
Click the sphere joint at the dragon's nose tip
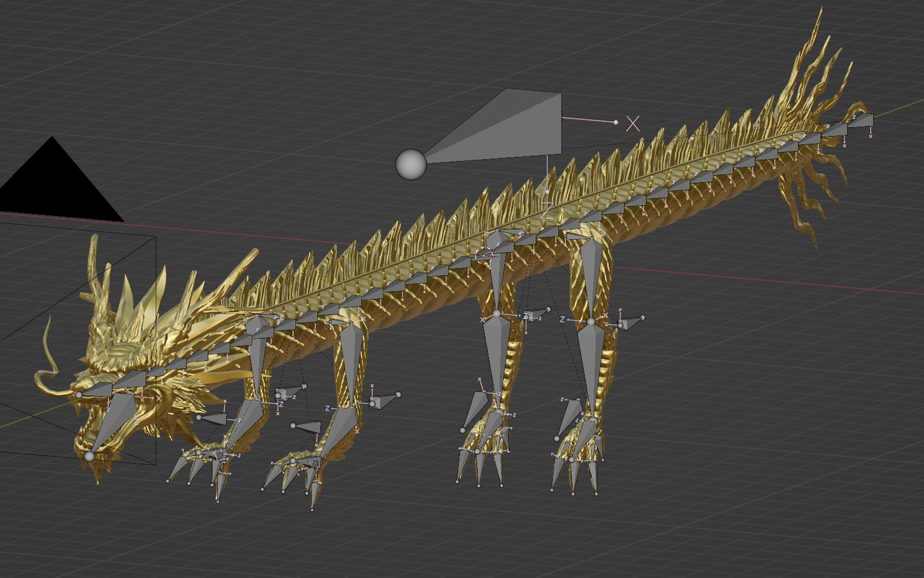tap(79, 395)
